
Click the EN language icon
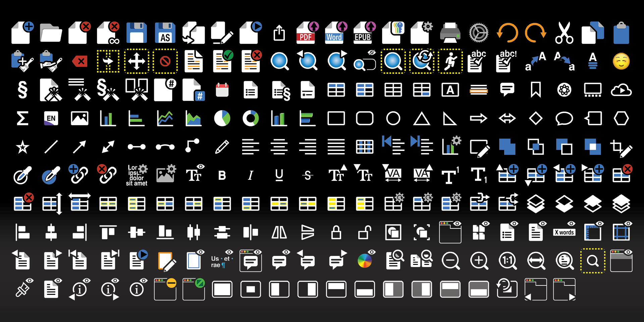click(51, 118)
